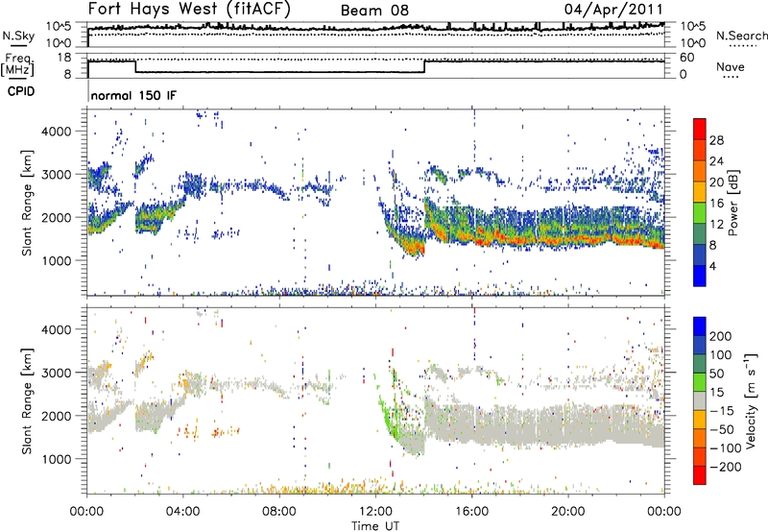The width and height of the screenshot is (768, 532).
Task: Click the frequency step-up at 14:00 in the Freq panel
Action: [424, 66]
